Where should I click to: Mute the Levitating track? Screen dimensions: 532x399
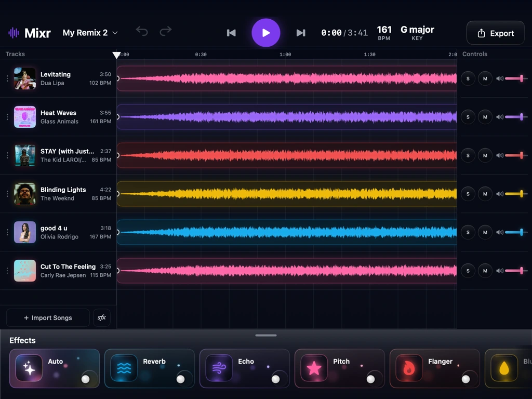[485, 78]
